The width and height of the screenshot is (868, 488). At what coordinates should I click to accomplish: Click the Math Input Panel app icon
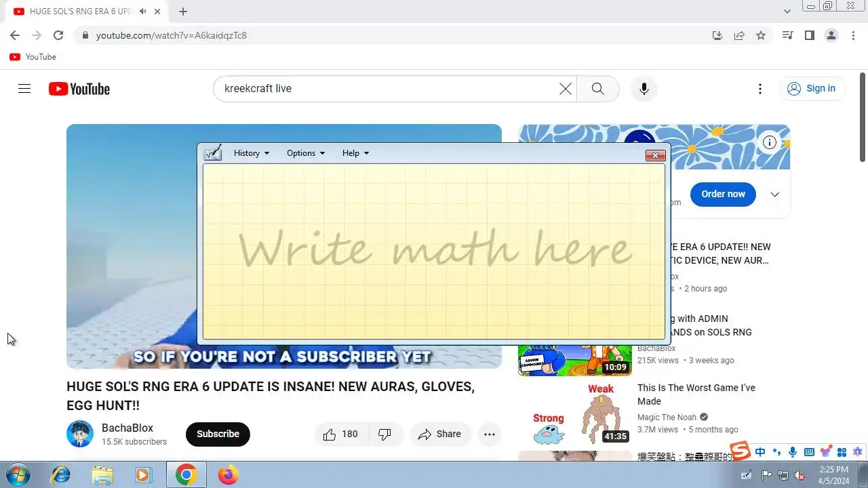tap(213, 152)
